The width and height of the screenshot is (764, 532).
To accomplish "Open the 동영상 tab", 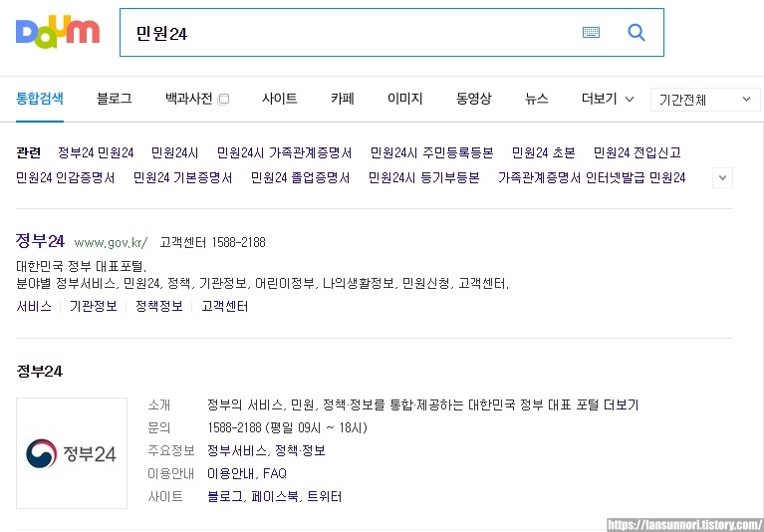I will [x=473, y=99].
